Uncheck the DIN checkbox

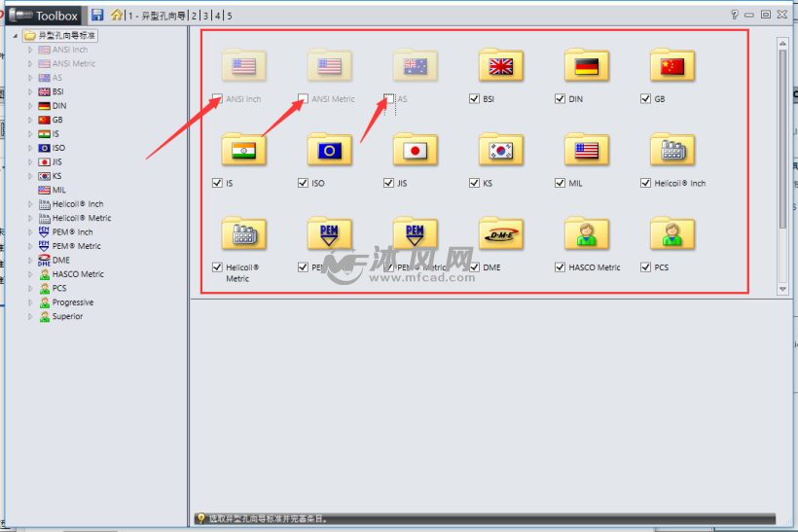point(560,98)
